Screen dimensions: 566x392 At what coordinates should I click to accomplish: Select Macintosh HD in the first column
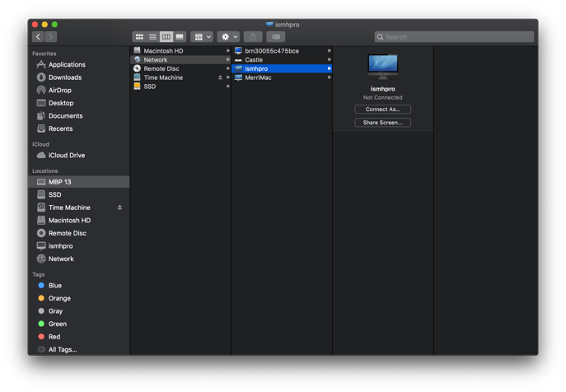click(180, 51)
